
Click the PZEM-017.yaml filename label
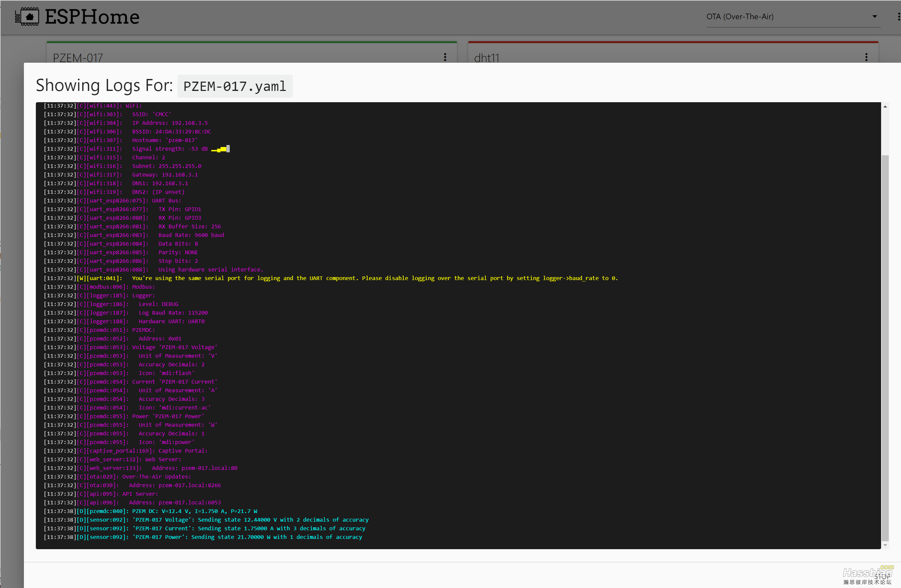(x=235, y=86)
